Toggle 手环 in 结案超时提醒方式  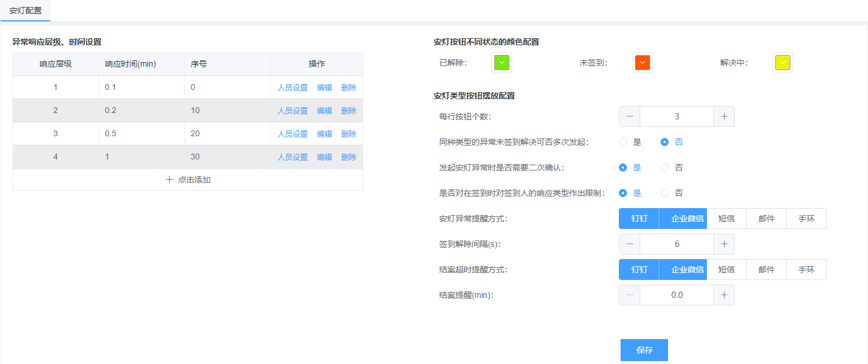coord(807,270)
